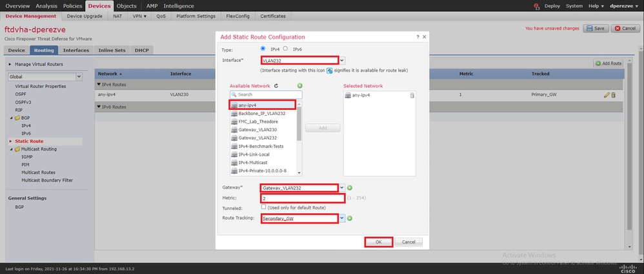The height and width of the screenshot is (274, 644).
Task: Toggle the Tunneled checkbox
Action: point(264,207)
